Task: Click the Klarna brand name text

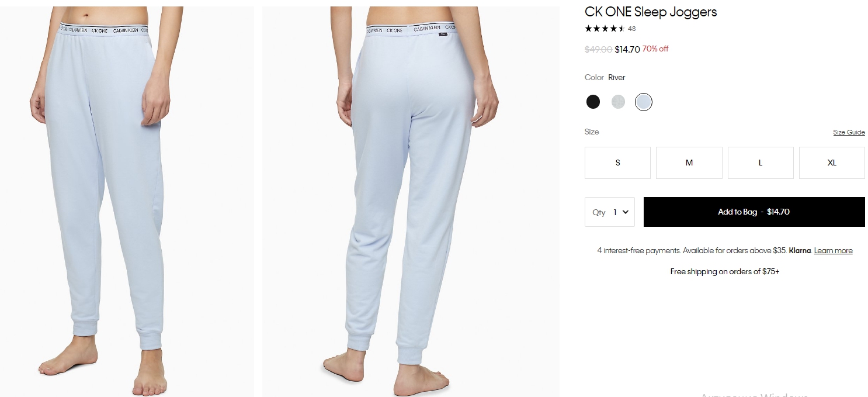Action: 800,251
